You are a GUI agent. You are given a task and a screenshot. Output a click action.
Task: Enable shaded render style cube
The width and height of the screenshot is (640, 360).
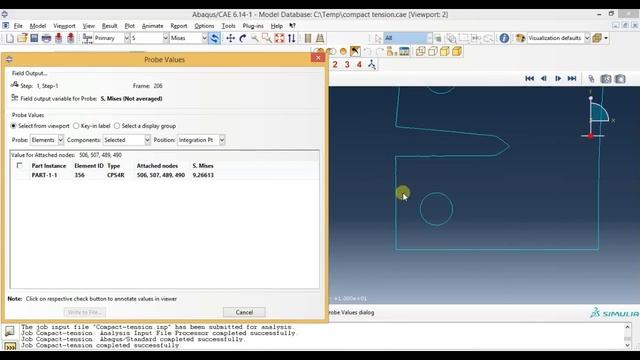point(457,51)
